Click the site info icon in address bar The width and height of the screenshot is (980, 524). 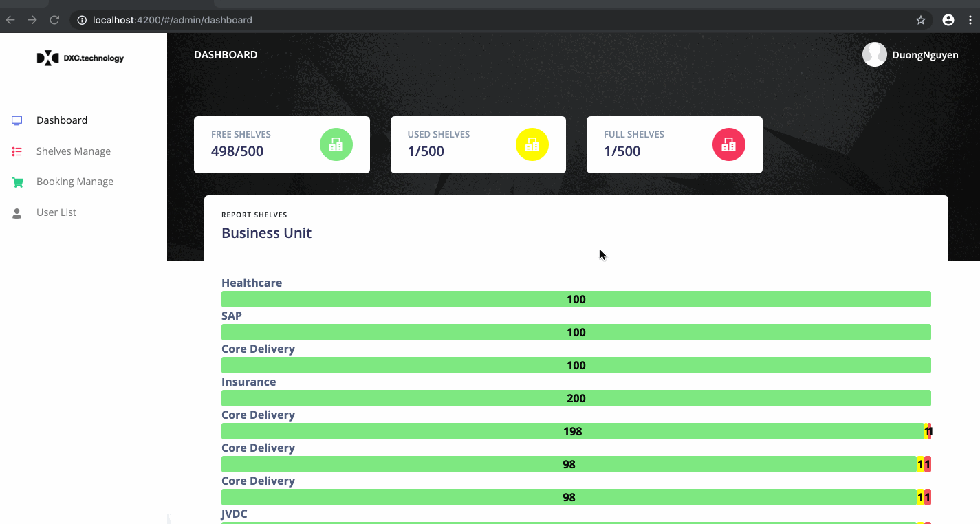click(x=82, y=20)
